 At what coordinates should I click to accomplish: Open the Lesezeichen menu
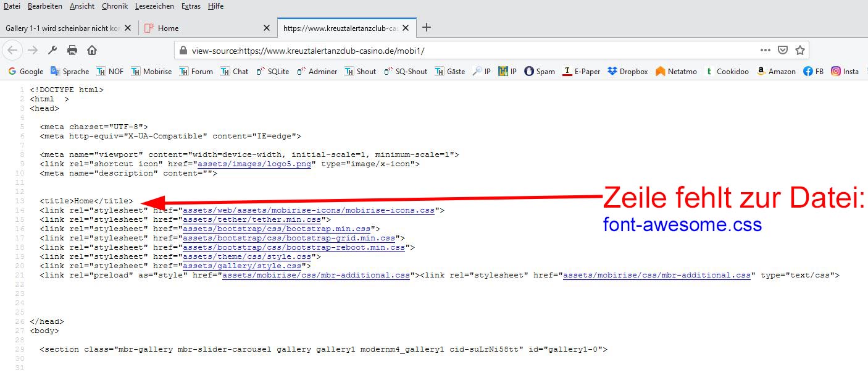156,6
